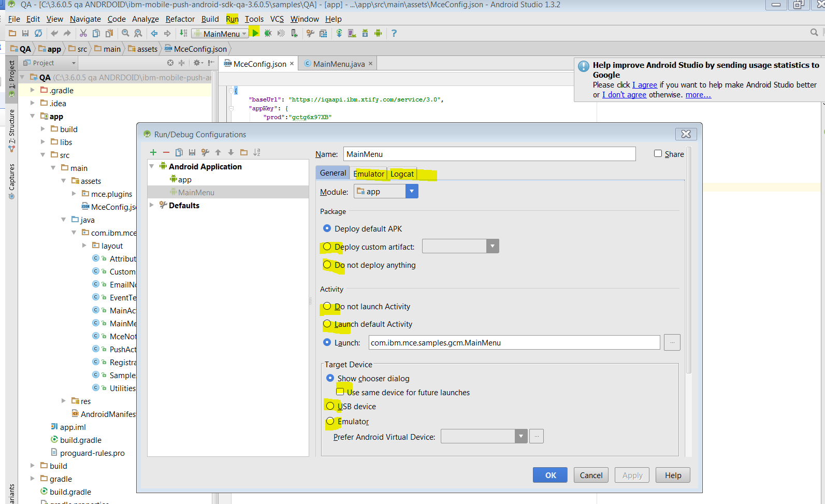The image size is (825, 504).
Task: Remove configuration using red minus icon
Action: (x=166, y=152)
